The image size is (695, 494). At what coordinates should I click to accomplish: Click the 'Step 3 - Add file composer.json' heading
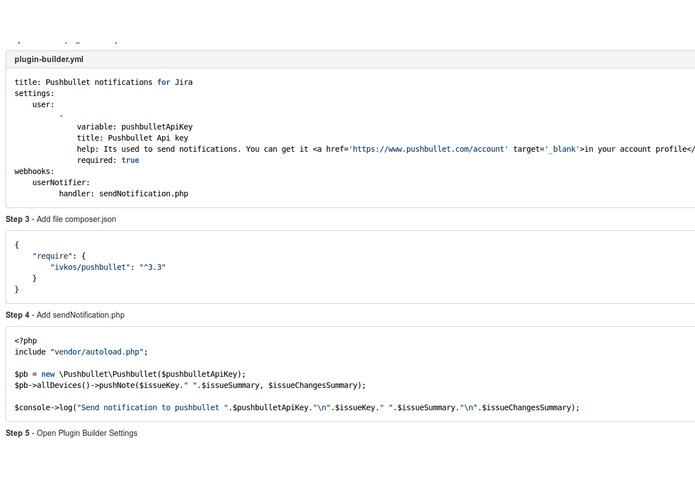coord(61,219)
